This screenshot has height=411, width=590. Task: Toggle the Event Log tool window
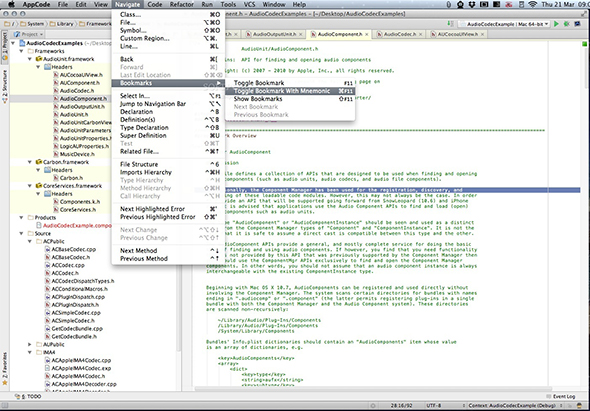coord(560,396)
